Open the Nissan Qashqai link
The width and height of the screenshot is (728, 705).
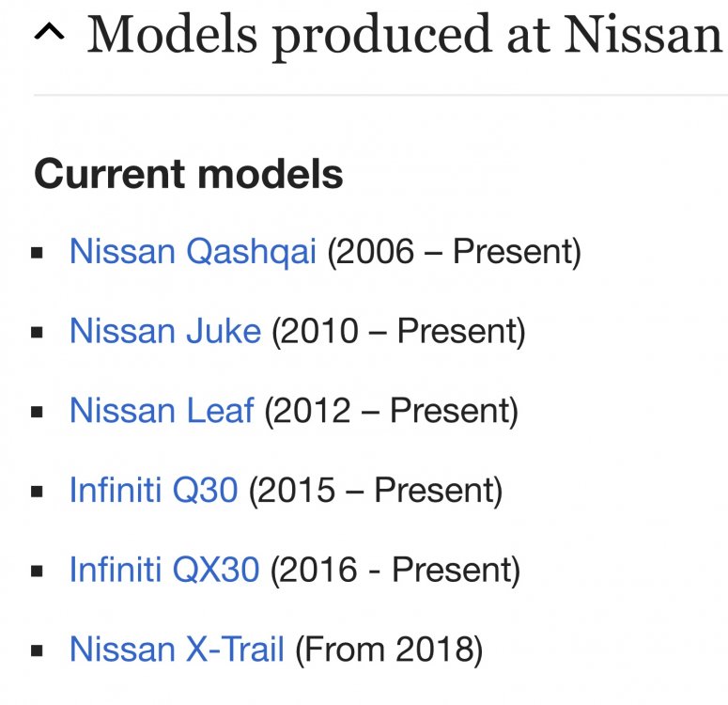click(x=193, y=252)
